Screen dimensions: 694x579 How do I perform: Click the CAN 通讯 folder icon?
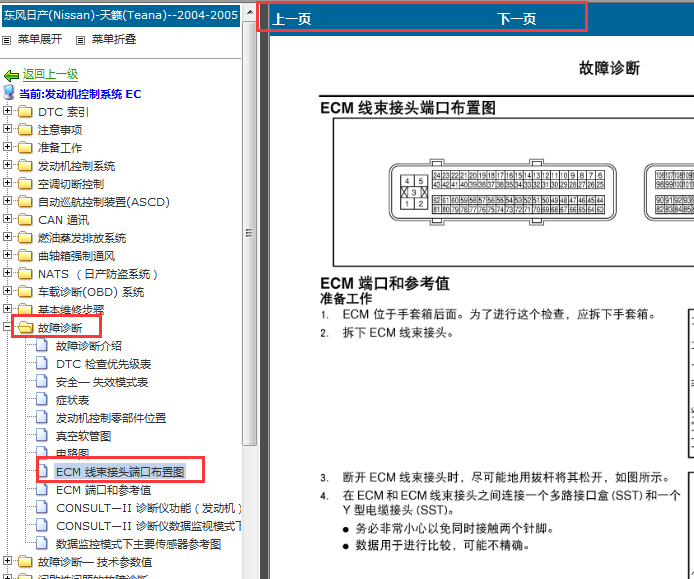click(25, 220)
